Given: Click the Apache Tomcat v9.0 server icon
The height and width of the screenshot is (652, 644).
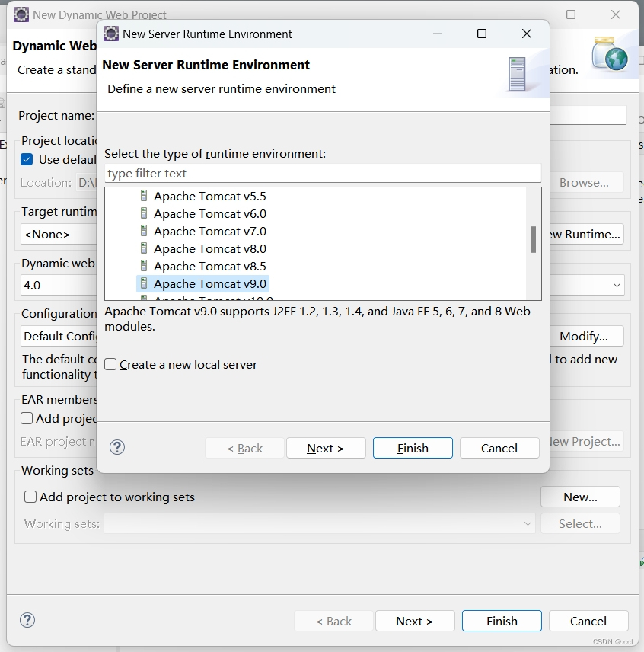Looking at the screenshot, I should pyautogui.click(x=144, y=283).
